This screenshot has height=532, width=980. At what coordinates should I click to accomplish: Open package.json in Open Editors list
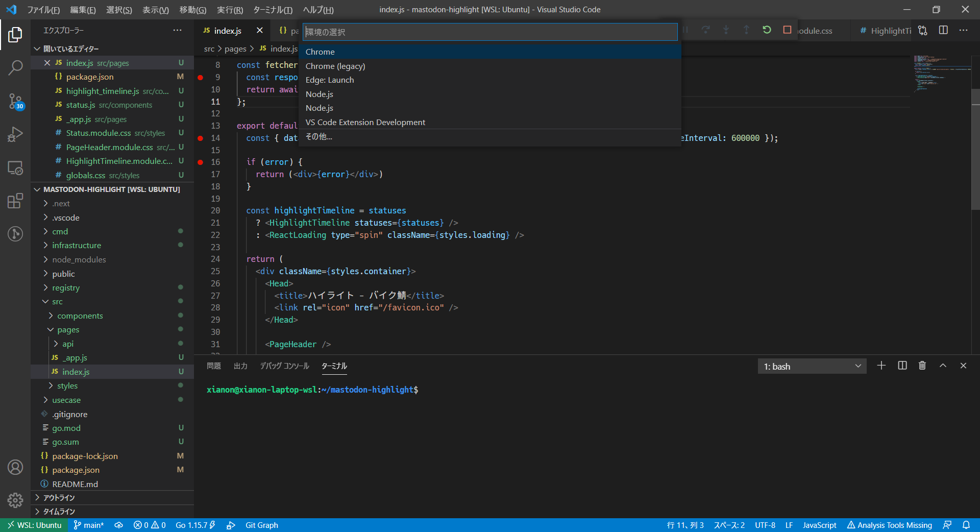(112, 77)
